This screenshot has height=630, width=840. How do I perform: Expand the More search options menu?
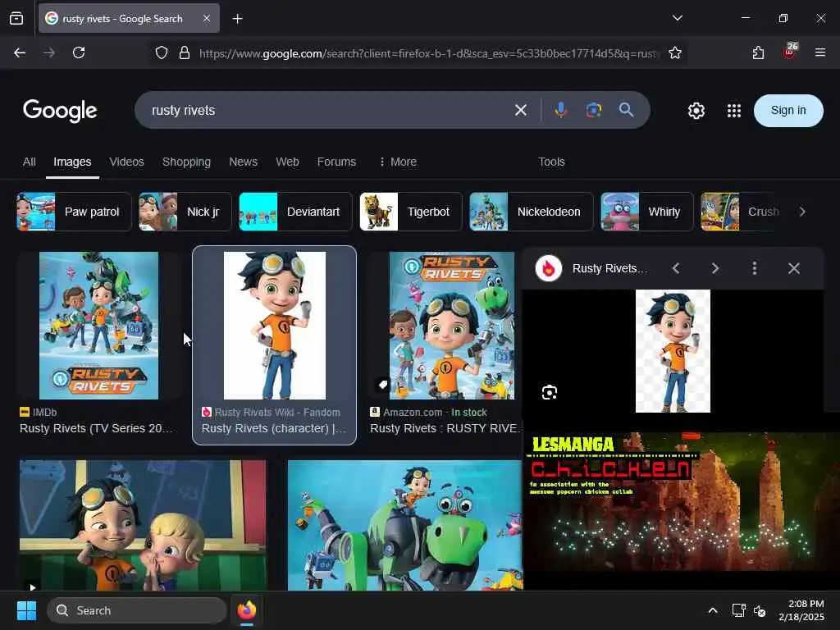click(x=398, y=162)
